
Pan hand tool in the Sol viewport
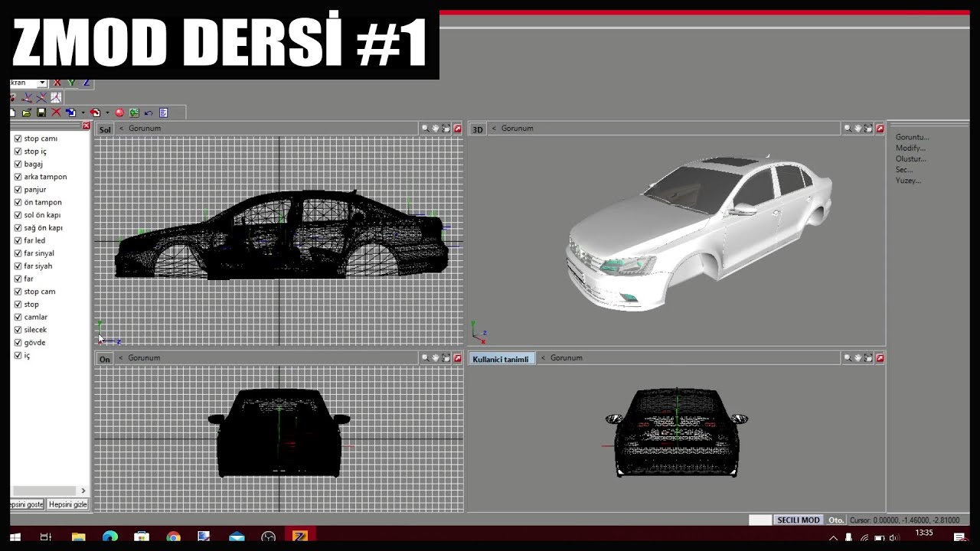[x=436, y=129]
